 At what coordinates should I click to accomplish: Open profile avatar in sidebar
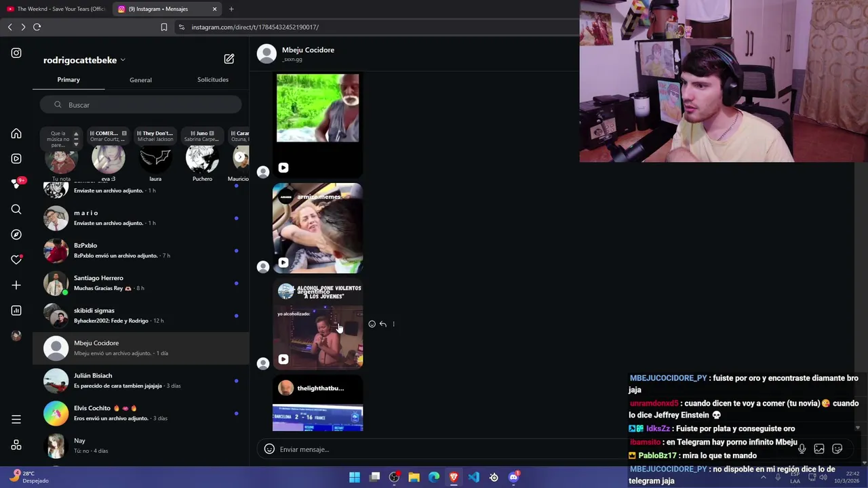point(16,335)
